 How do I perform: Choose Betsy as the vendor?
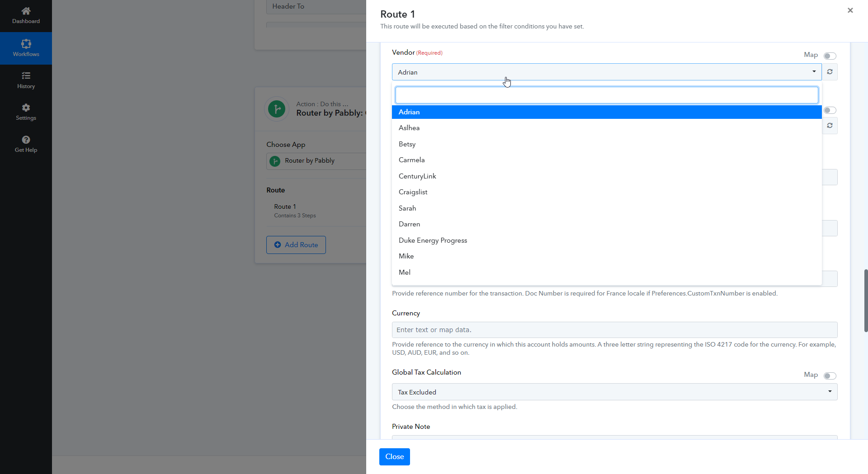(x=607, y=144)
